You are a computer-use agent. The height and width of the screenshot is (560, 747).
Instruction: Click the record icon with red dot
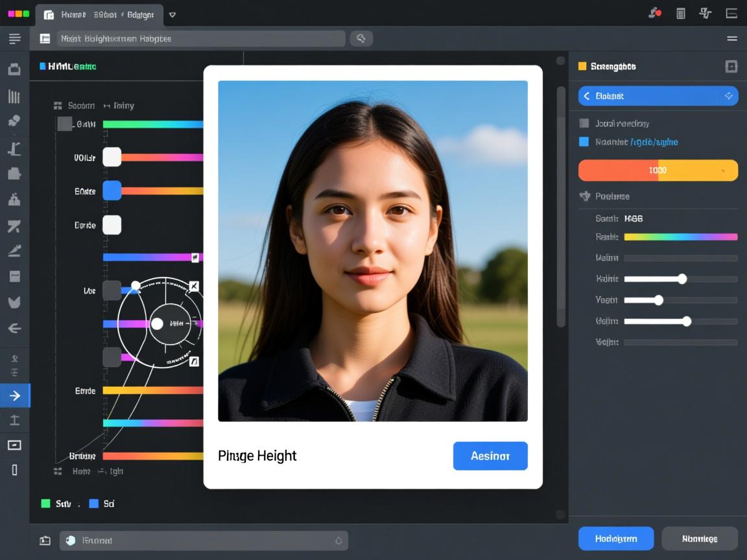click(655, 13)
